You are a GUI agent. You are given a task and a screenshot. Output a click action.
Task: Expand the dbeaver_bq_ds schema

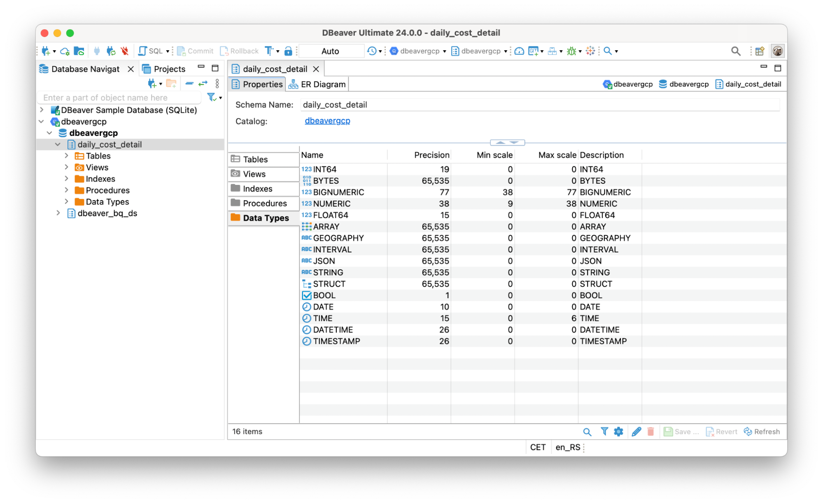click(x=58, y=213)
